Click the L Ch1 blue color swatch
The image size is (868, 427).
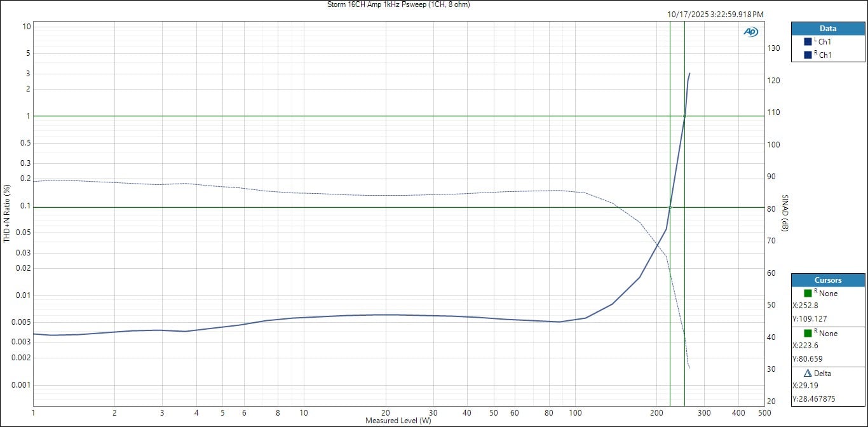[x=808, y=41]
